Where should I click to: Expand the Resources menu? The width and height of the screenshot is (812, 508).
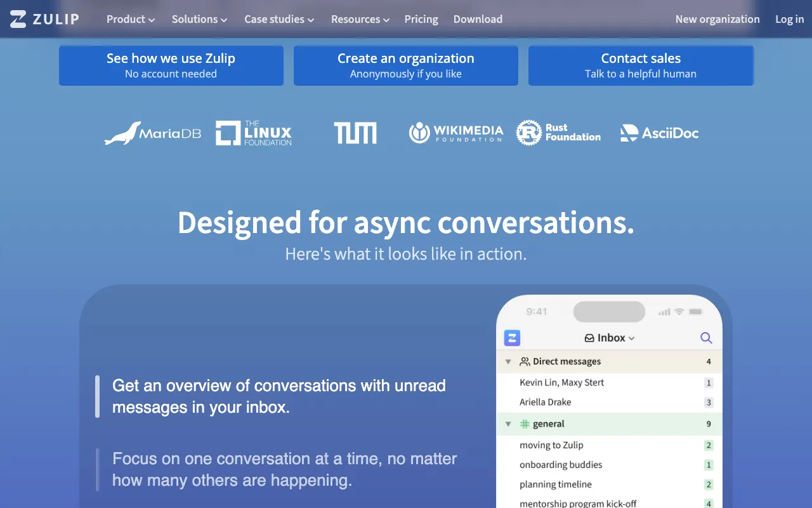(360, 19)
